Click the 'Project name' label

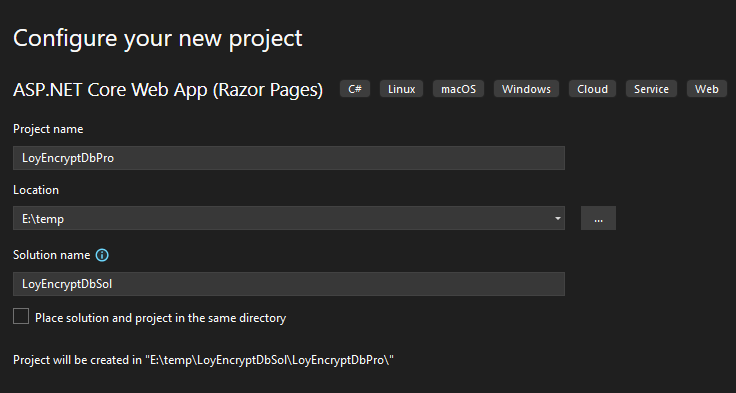coord(48,129)
